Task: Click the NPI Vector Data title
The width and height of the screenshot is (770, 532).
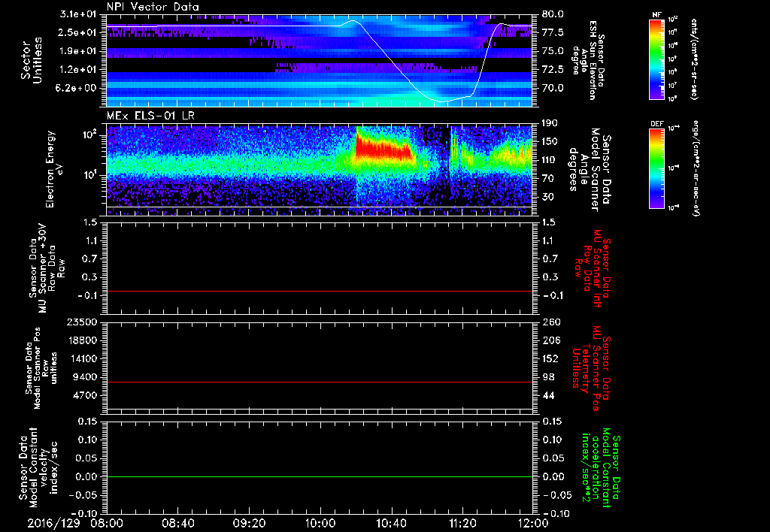Action: click(x=153, y=7)
